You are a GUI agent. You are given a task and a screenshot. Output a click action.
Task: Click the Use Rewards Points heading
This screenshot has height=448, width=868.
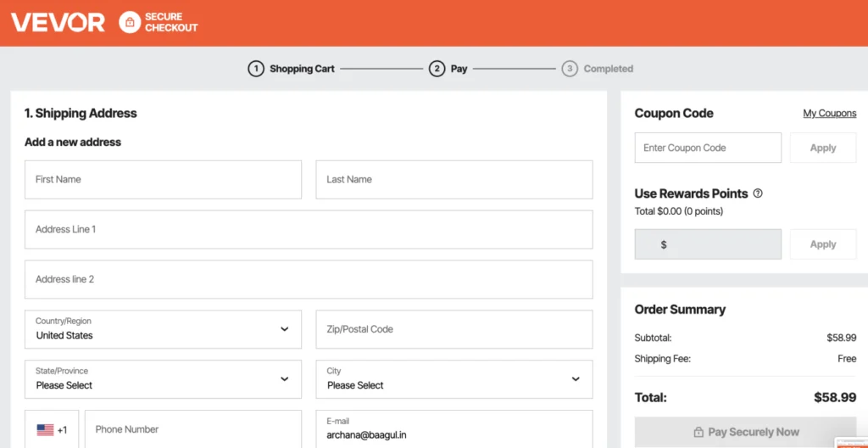click(x=692, y=193)
